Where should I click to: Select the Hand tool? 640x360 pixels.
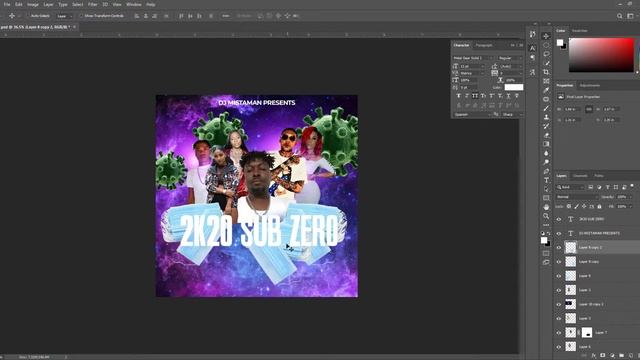pyautogui.click(x=546, y=207)
